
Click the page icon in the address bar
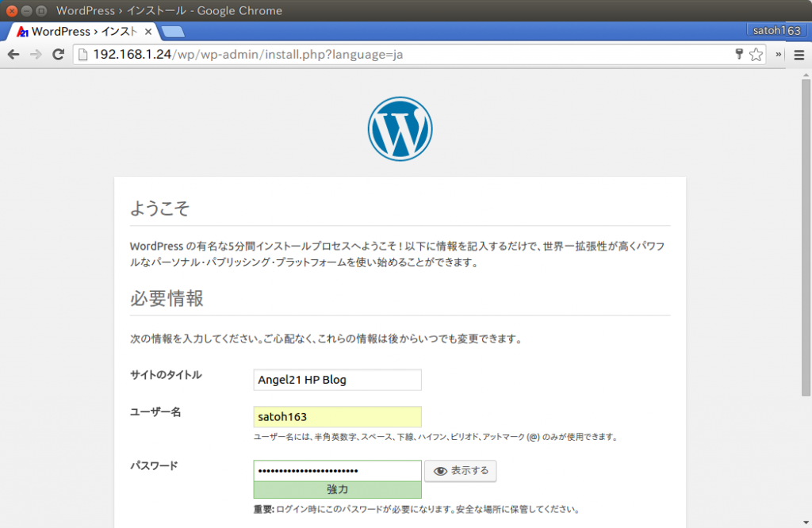[x=82, y=55]
